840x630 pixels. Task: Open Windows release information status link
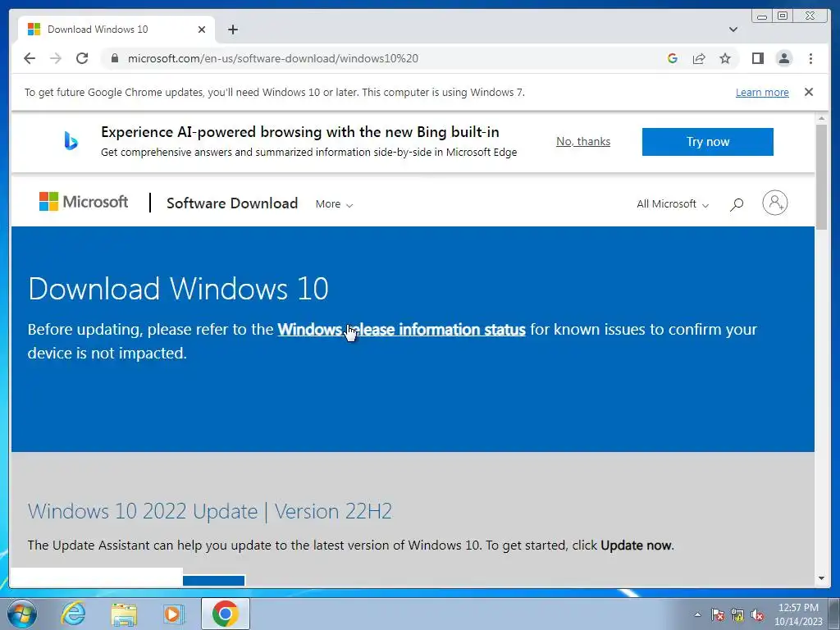tap(401, 329)
